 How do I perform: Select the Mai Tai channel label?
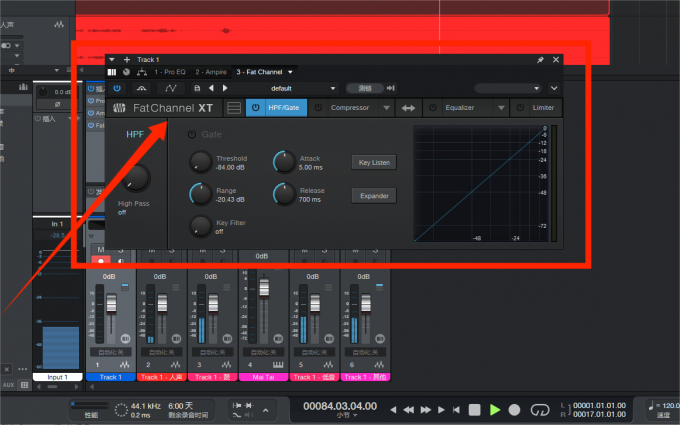(264, 377)
